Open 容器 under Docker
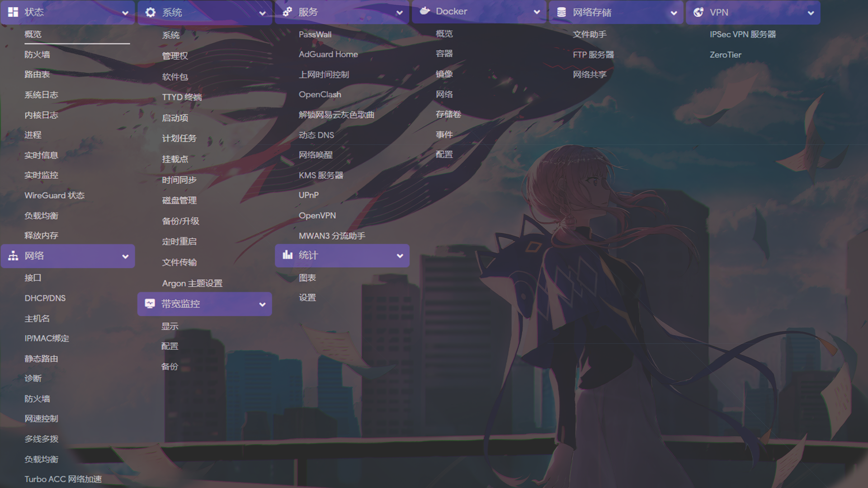 [x=444, y=54]
